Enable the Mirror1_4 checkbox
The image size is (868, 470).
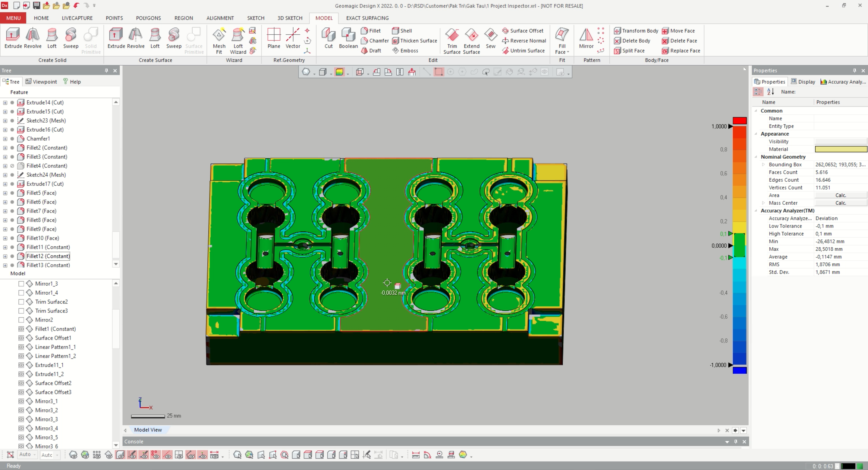21,293
